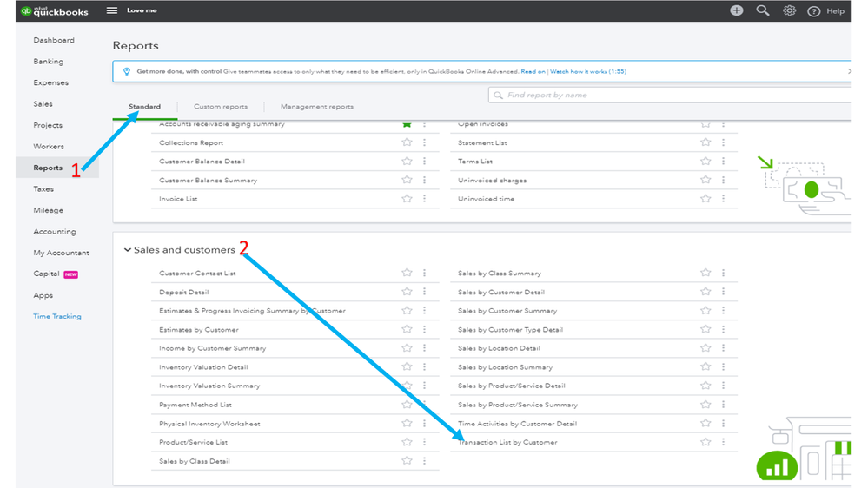Open Payment Method List report
Viewport: 868px width, 488px height.
[x=195, y=405]
